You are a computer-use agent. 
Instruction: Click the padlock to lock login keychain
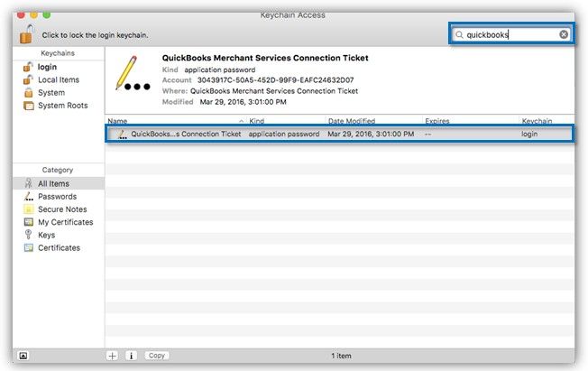click(x=27, y=34)
